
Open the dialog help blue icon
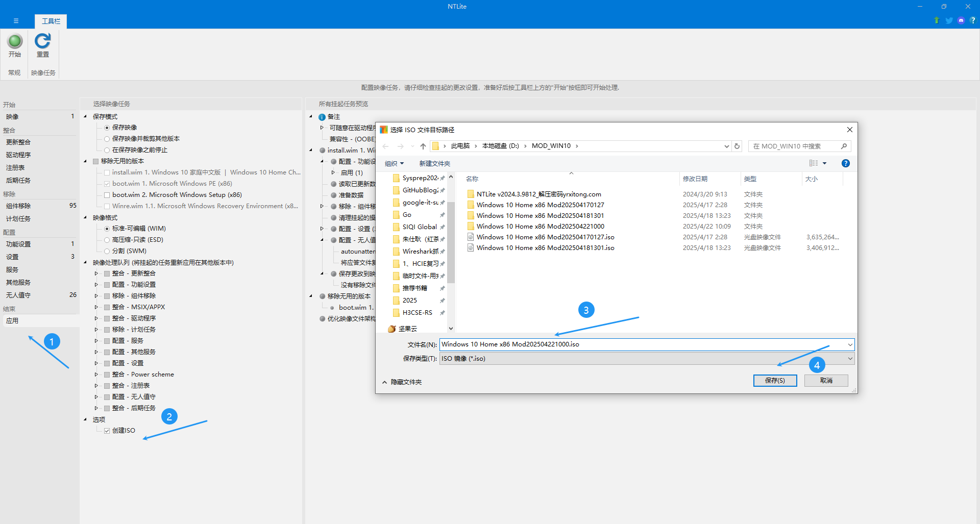(846, 163)
